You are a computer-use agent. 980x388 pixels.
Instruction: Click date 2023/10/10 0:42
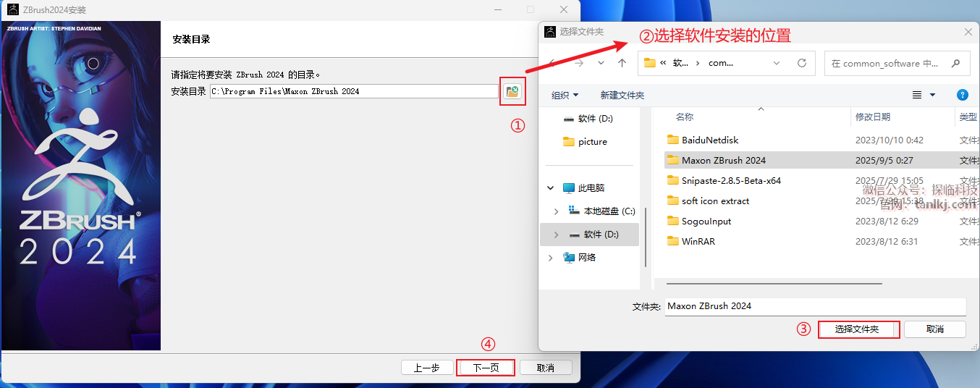coord(889,140)
